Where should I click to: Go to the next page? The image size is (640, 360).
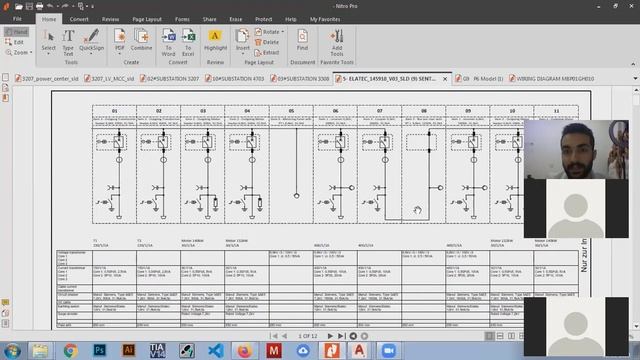[330, 336]
